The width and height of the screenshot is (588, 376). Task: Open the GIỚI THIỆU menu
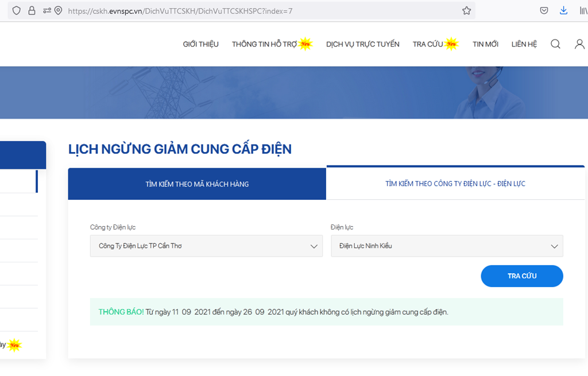[x=200, y=44]
